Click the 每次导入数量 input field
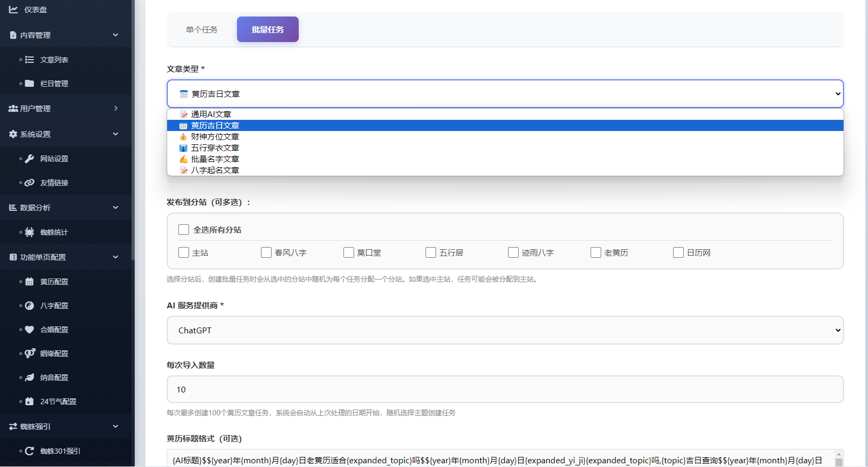The width and height of the screenshot is (868, 467). (505, 390)
